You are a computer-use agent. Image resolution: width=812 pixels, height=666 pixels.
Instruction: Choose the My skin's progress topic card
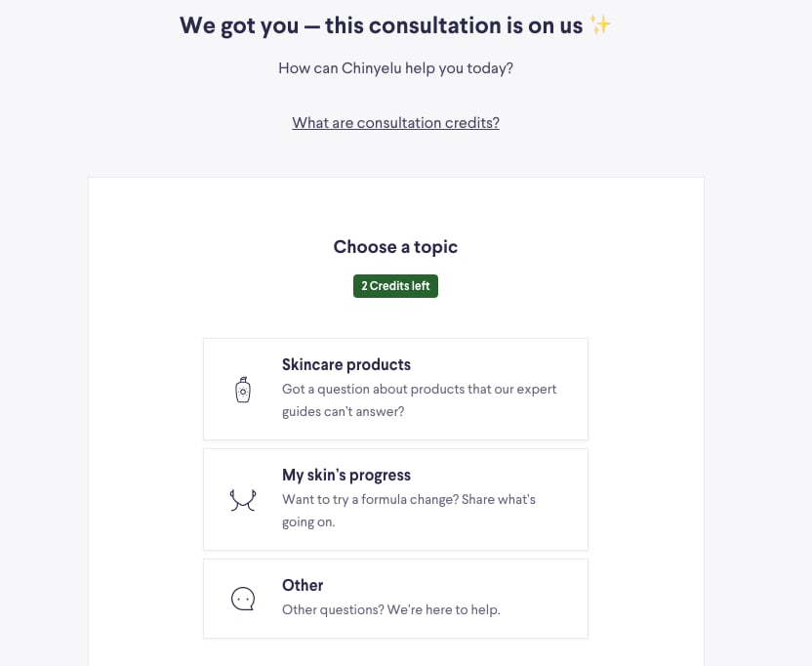pos(395,499)
